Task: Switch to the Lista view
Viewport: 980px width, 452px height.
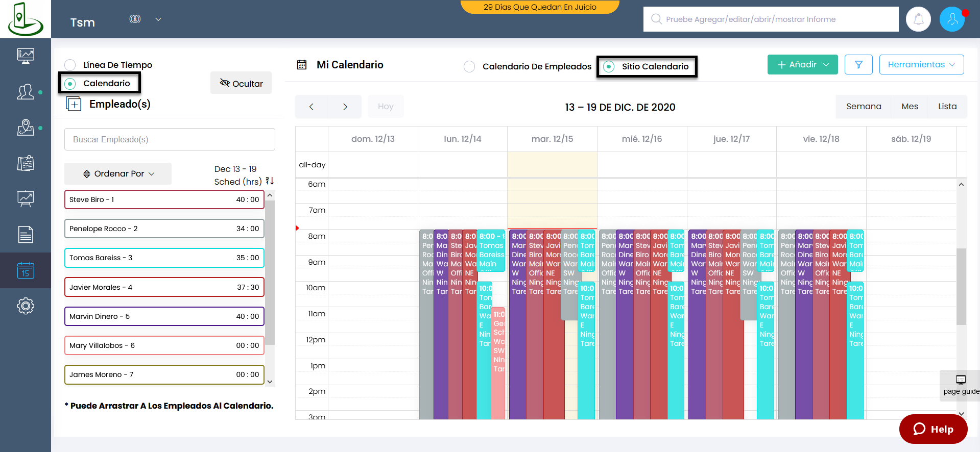Action: coord(947,107)
